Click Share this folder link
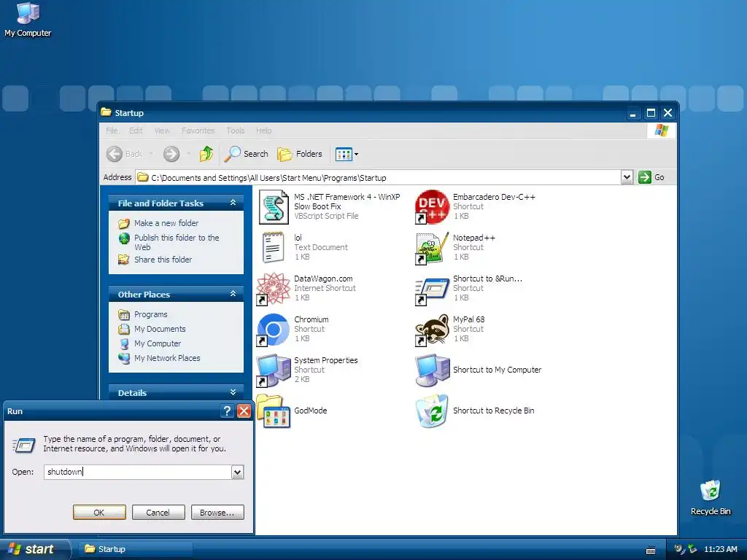Viewport: 747px width, 560px height. 163,260
